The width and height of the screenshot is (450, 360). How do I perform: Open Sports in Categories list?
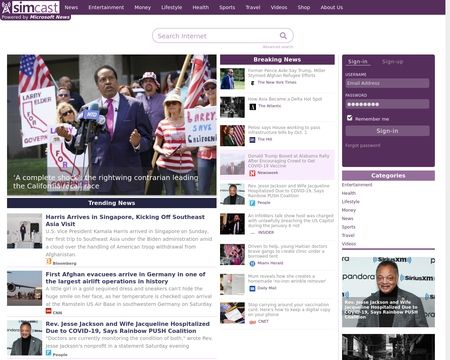349,227
